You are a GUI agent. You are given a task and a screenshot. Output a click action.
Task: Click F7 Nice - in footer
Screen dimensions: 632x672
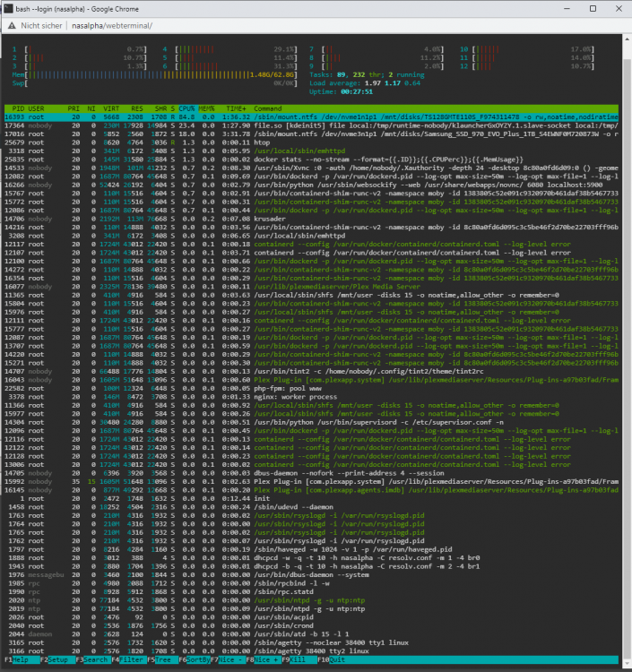pyautogui.click(x=228, y=659)
